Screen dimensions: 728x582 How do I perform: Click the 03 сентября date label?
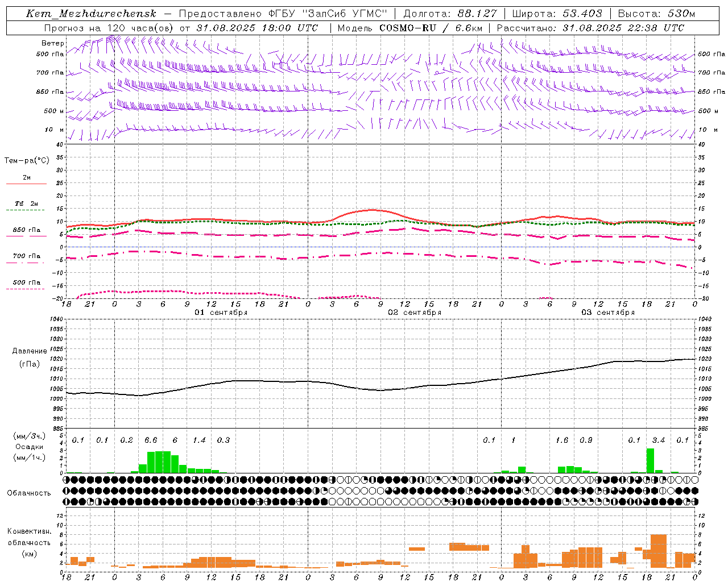608,313
